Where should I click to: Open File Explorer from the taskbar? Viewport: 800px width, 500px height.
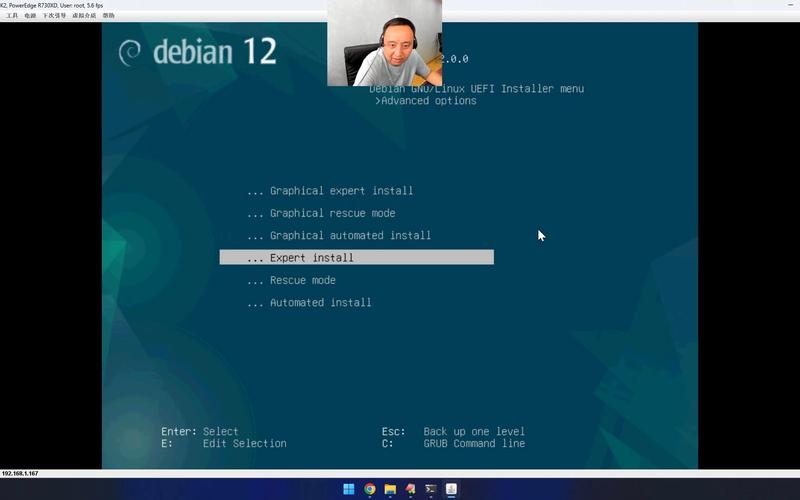pos(390,489)
